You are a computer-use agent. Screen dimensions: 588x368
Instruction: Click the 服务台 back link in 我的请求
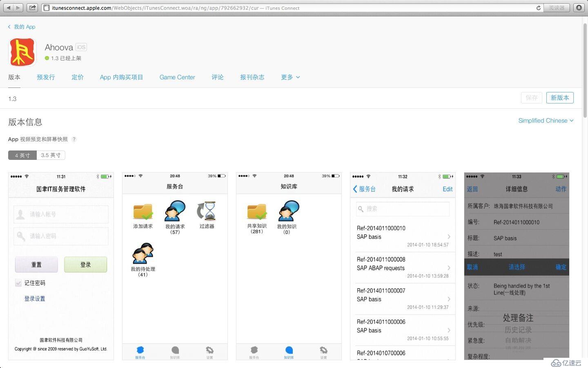[x=364, y=189]
